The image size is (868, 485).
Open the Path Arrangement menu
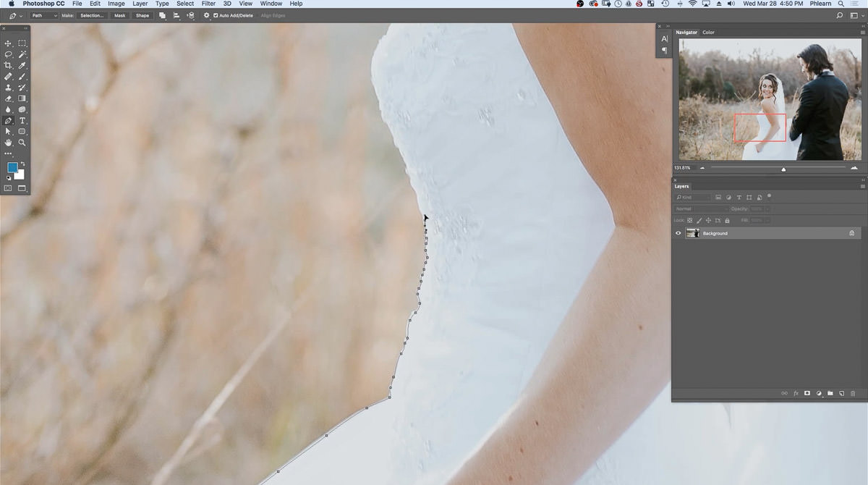pyautogui.click(x=191, y=15)
